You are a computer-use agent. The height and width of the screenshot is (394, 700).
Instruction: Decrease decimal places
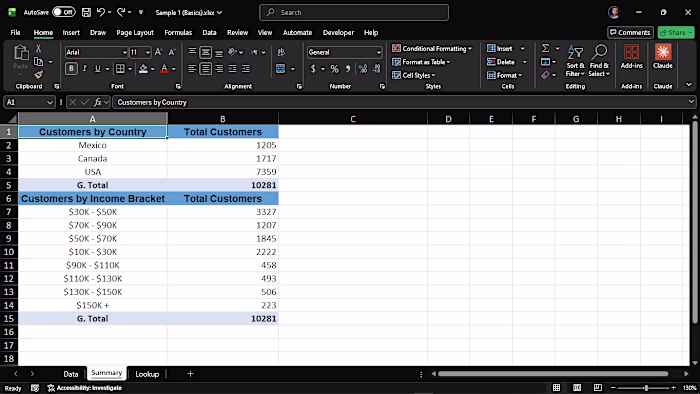click(x=376, y=69)
